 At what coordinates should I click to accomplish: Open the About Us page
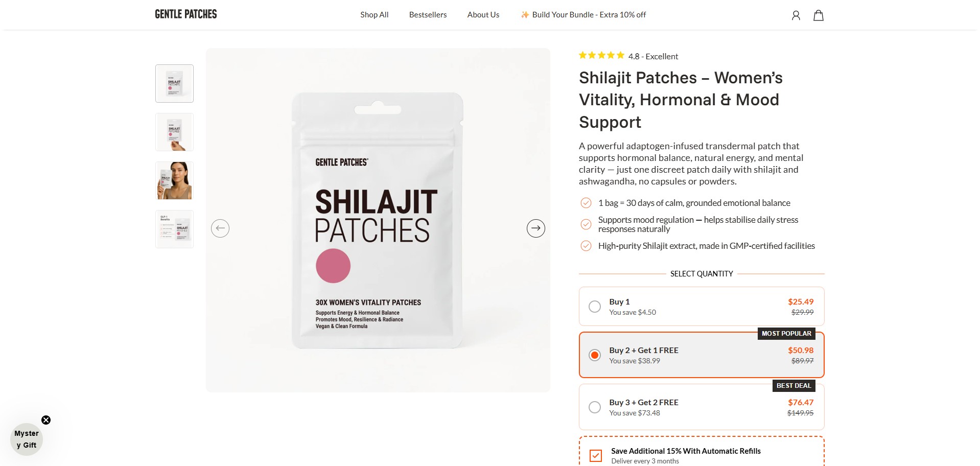pos(483,15)
